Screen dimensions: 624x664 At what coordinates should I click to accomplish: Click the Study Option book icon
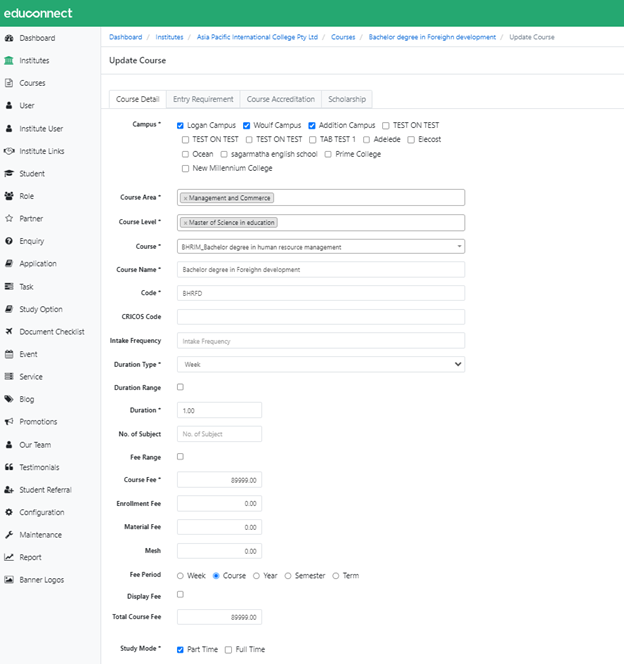click(x=9, y=309)
